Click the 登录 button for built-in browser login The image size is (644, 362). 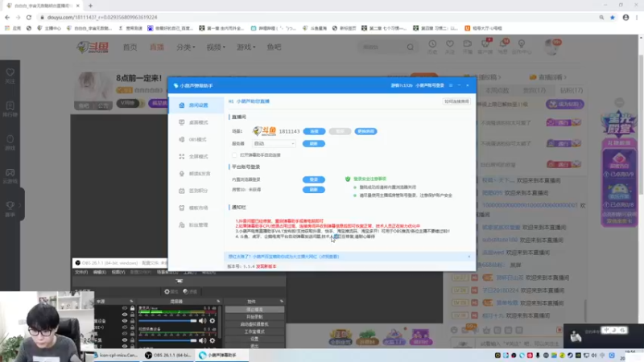(314, 179)
